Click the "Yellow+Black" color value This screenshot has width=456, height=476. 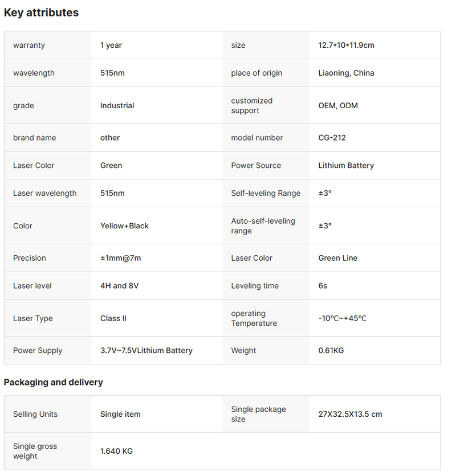[x=124, y=225]
